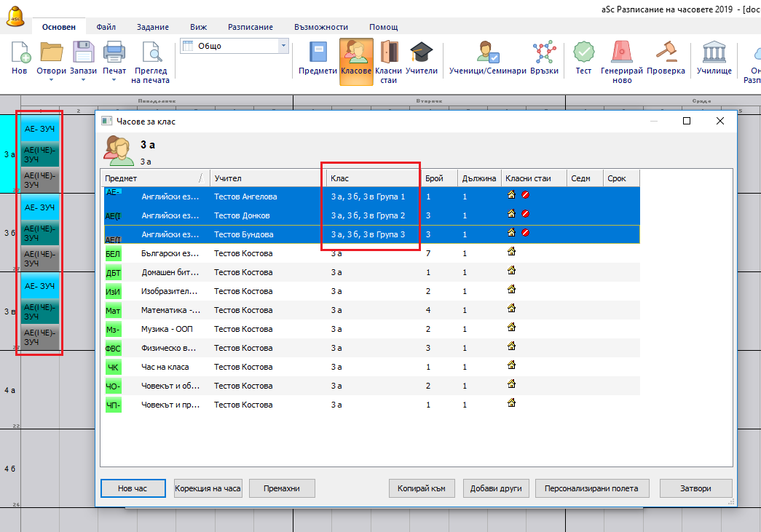Open the Печат dropdown arrow
The height and width of the screenshot is (532, 761).
click(114, 79)
